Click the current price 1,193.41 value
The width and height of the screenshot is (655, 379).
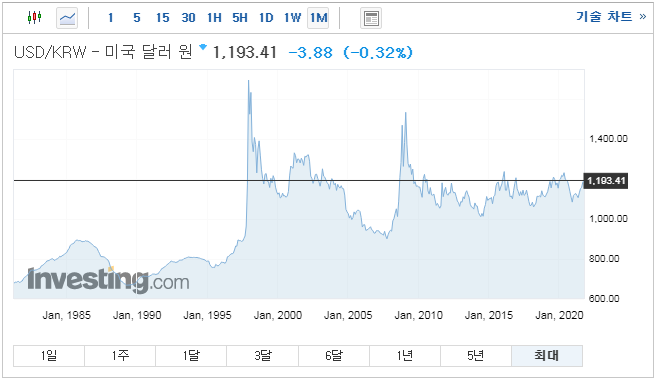pyautogui.click(x=245, y=53)
